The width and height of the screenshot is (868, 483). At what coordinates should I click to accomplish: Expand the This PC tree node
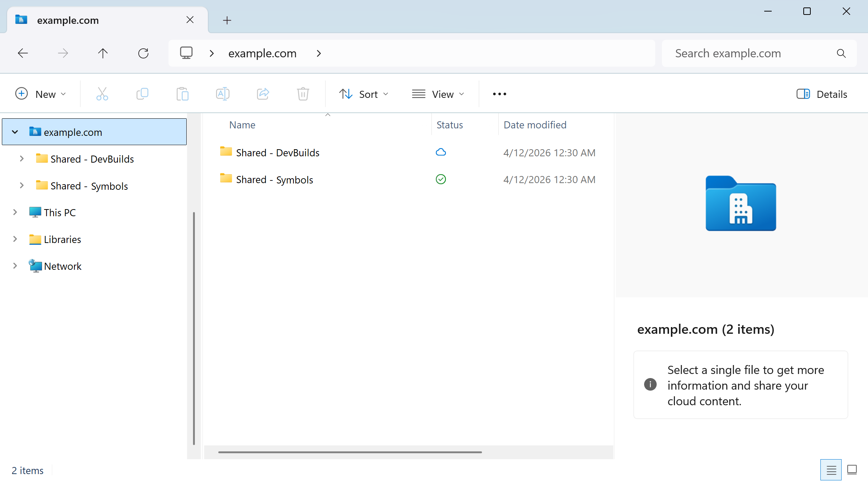click(15, 212)
